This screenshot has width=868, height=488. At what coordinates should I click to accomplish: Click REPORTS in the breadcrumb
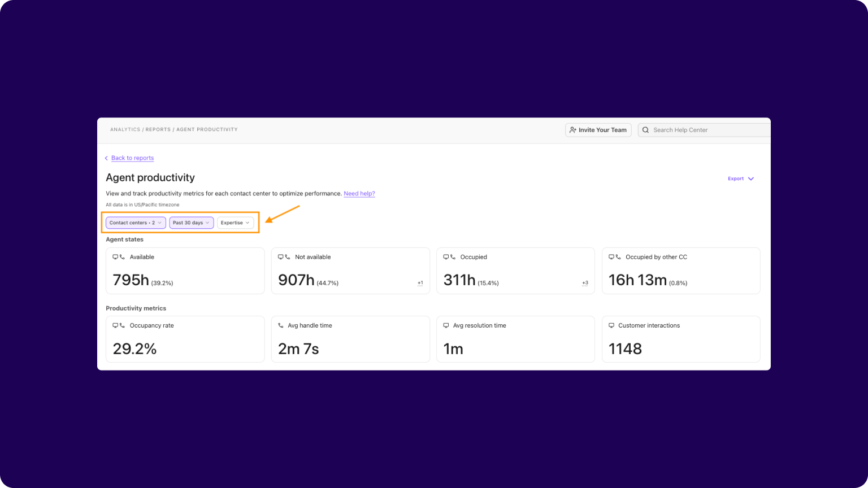158,129
